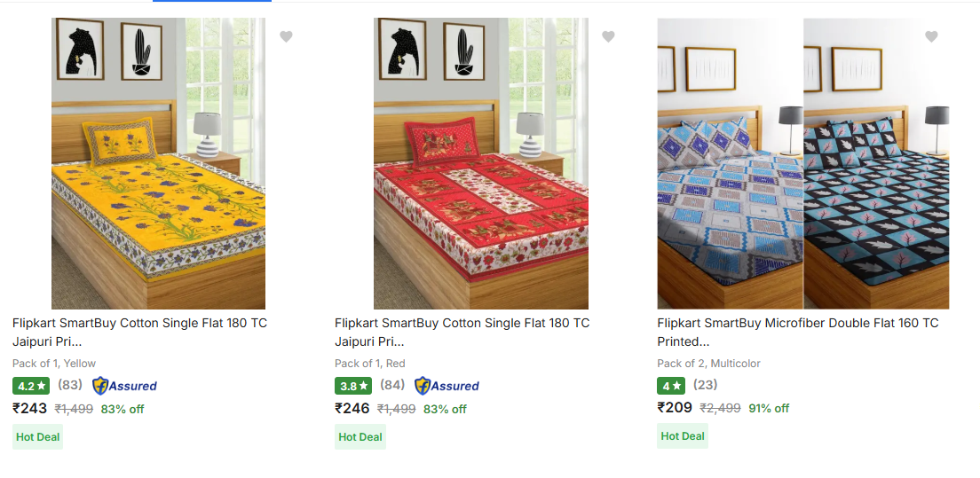Click the ₹209 price of microfiber bedsheet
The image size is (980, 478).
(675, 408)
